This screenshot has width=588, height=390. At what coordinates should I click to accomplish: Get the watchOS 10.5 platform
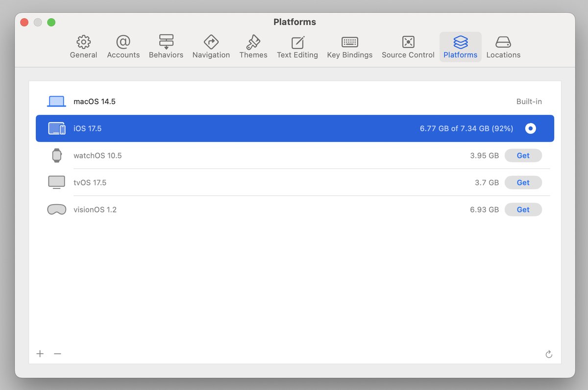[x=523, y=156]
